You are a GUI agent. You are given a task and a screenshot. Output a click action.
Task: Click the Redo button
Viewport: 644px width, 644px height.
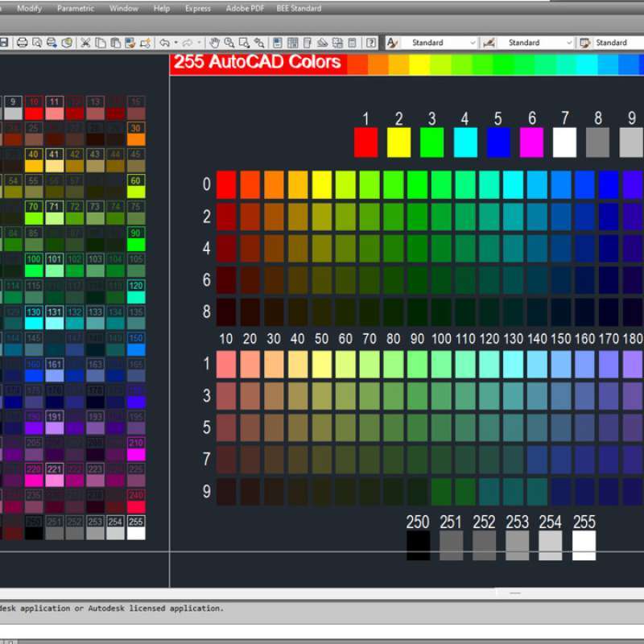[x=186, y=42]
